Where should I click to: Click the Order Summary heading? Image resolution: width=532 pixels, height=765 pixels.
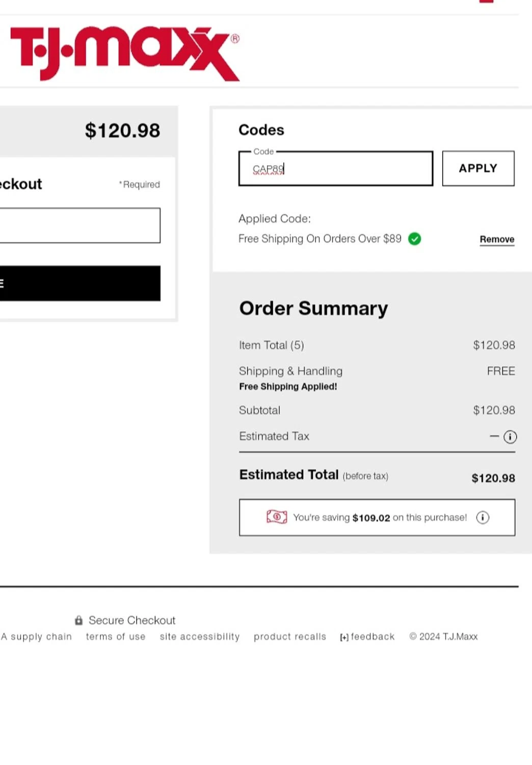(x=313, y=309)
